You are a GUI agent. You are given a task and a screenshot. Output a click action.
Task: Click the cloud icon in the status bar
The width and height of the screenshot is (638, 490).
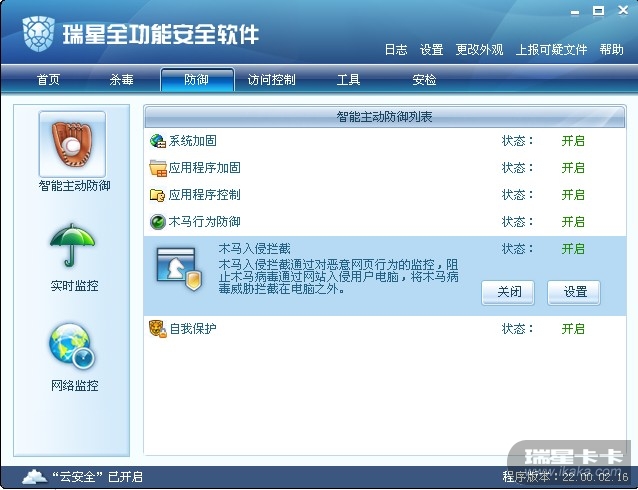click(x=35, y=476)
